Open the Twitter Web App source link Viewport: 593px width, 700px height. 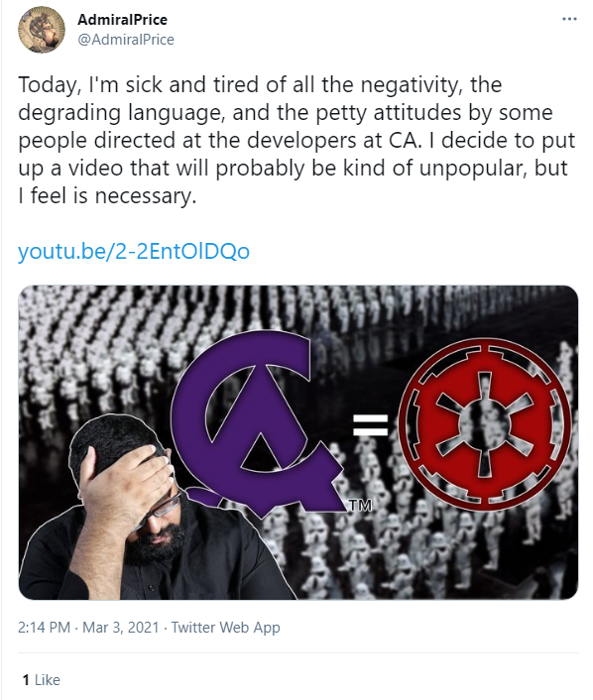225,628
